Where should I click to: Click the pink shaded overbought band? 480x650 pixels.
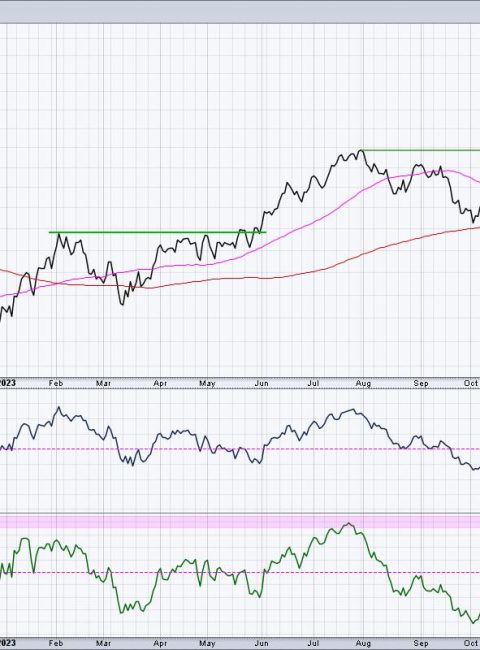(x=240, y=522)
